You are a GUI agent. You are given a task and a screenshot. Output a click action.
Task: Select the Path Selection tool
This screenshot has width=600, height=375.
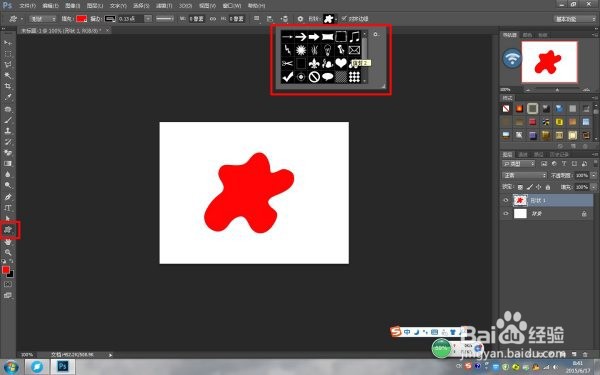point(8,218)
